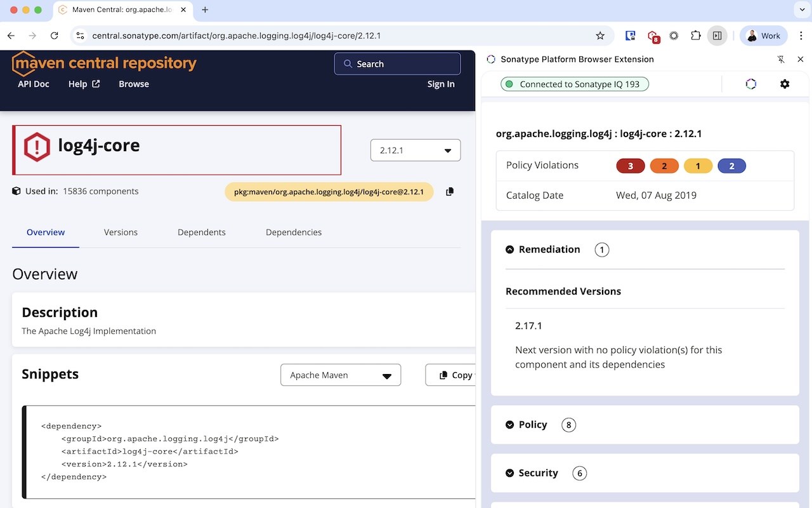
Task: Click the Remediation count badge 1
Action: pyautogui.click(x=602, y=250)
